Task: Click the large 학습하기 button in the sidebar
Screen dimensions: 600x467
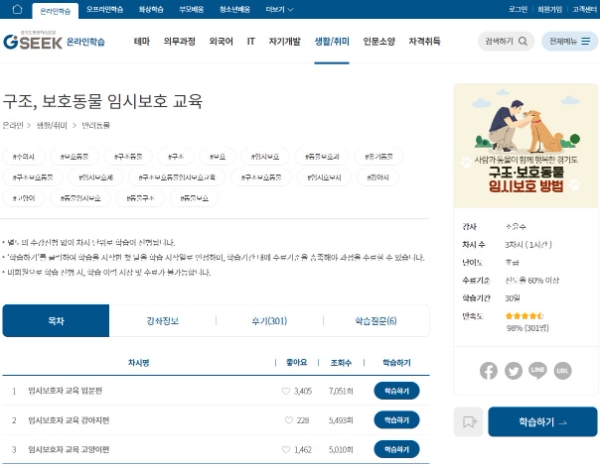Action: pos(542,422)
